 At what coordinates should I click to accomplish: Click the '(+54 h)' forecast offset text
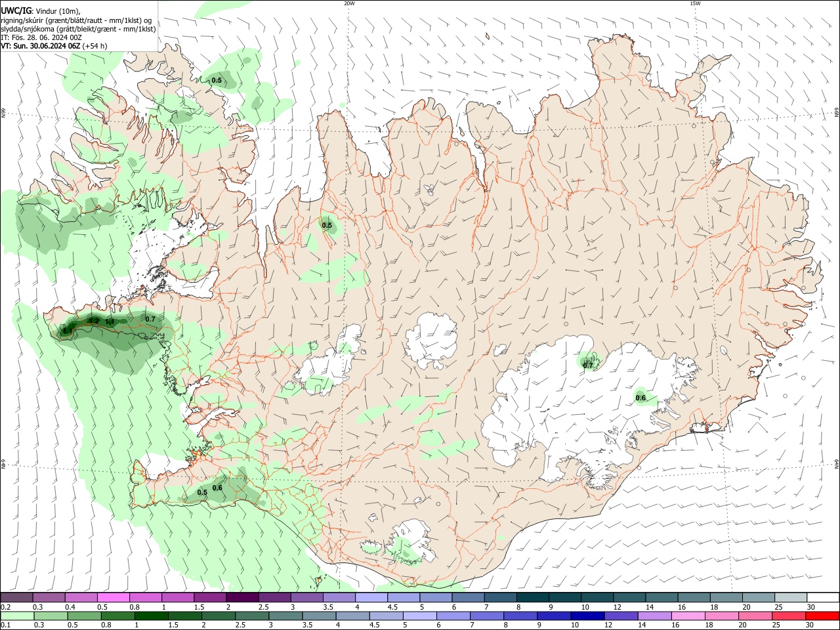(x=95, y=46)
